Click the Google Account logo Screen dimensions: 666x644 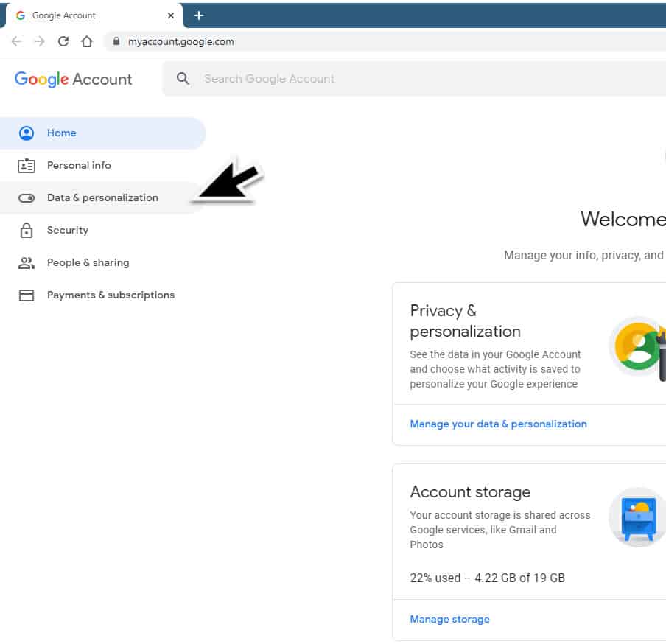73,79
